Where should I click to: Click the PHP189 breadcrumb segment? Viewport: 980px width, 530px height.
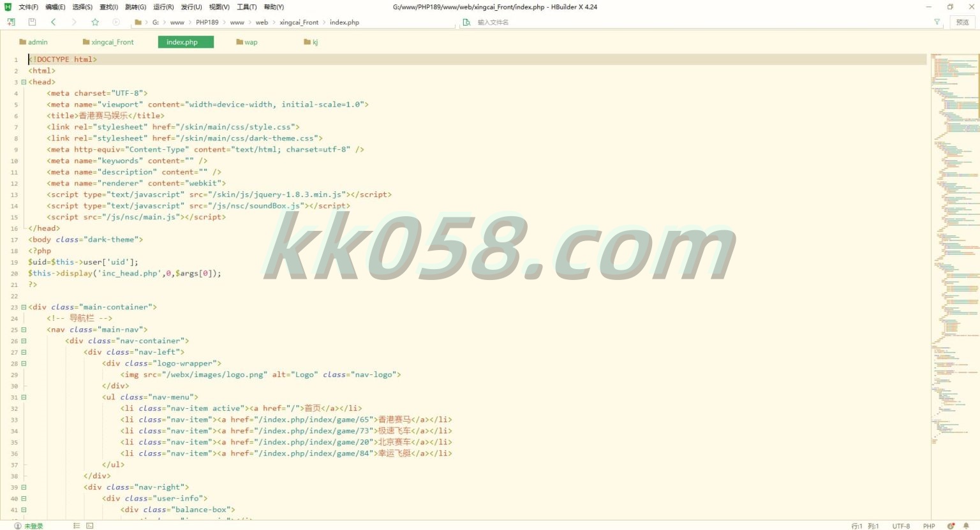[x=207, y=22]
